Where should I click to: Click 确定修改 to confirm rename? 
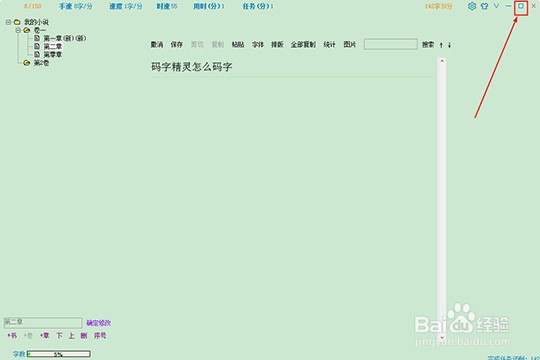tap(98, 323)
